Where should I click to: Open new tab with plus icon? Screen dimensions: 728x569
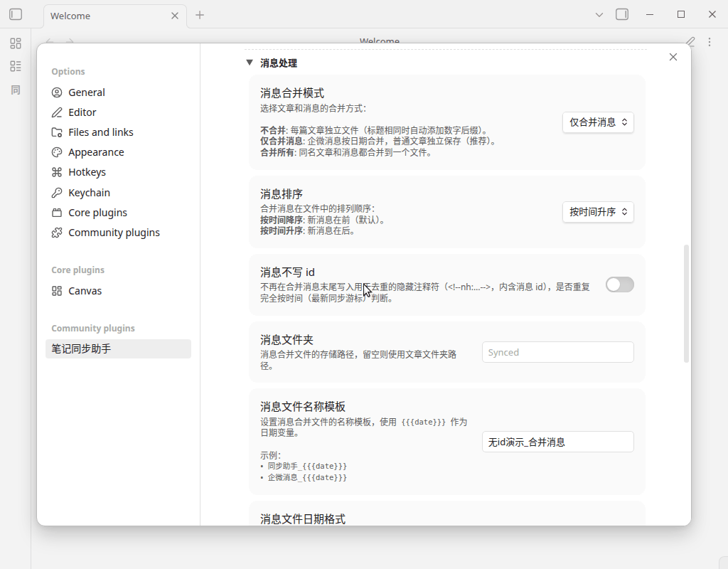[x=200, y=16]
